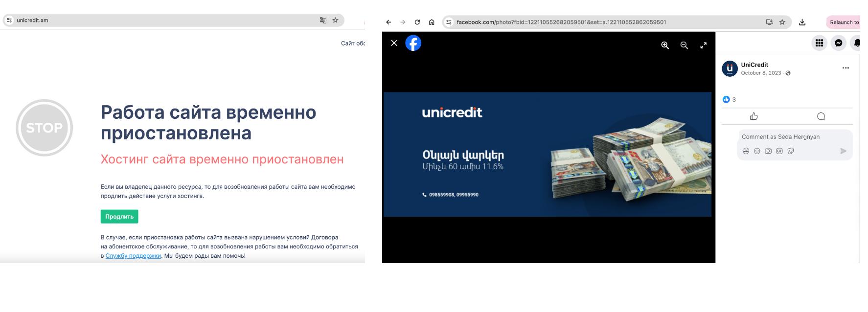Add a GIF to the comment

tap(779, 151)
